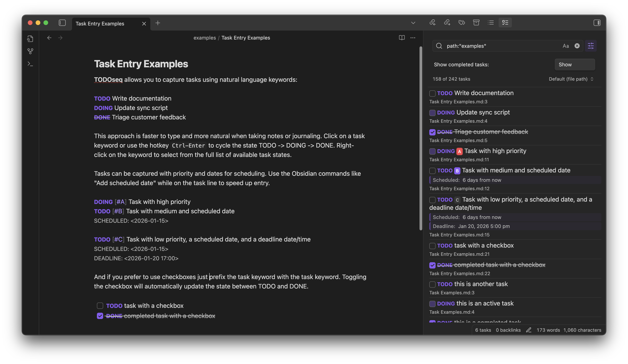Open the terminal icon in the left ribbon

point(30,64)
